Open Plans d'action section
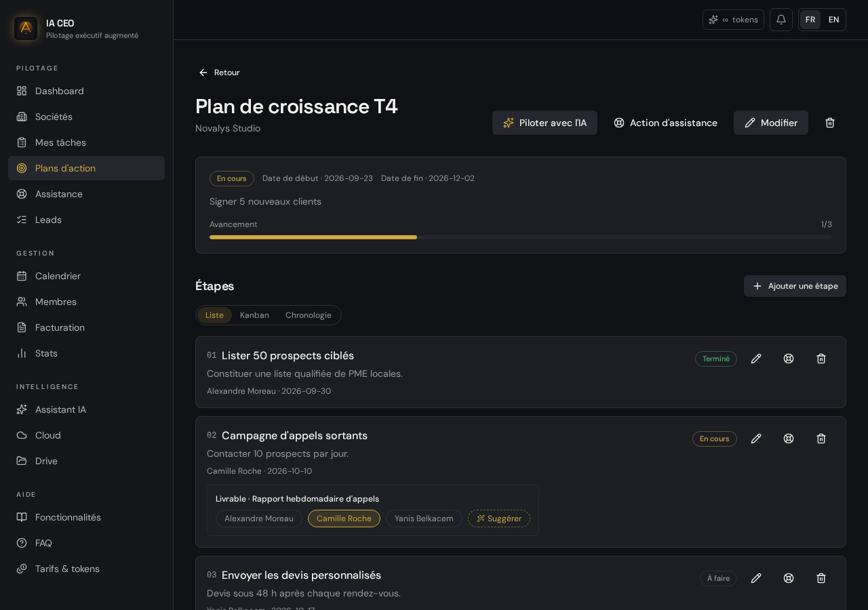The width and height of the screenshot is (868, 610). (x=86, y=168)
